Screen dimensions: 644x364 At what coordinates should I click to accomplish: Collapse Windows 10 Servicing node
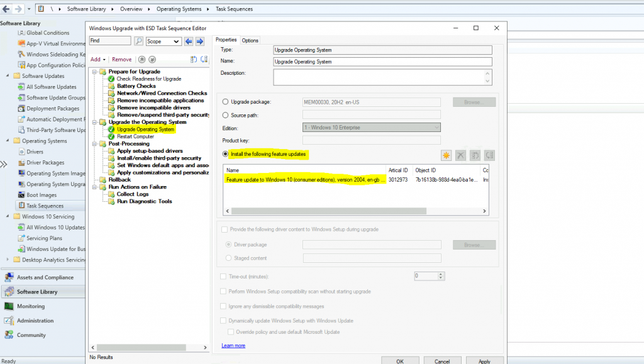[8, 216]
